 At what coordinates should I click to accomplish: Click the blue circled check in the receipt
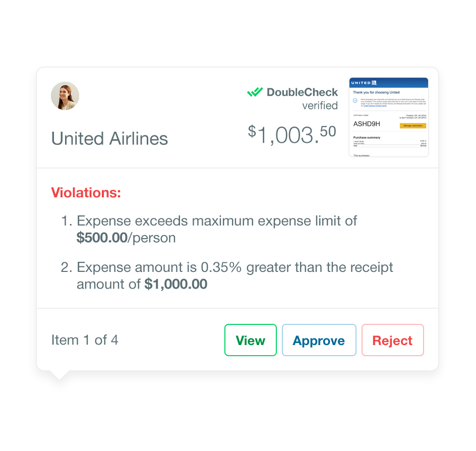pyautogui.click(x=355, y=101)
